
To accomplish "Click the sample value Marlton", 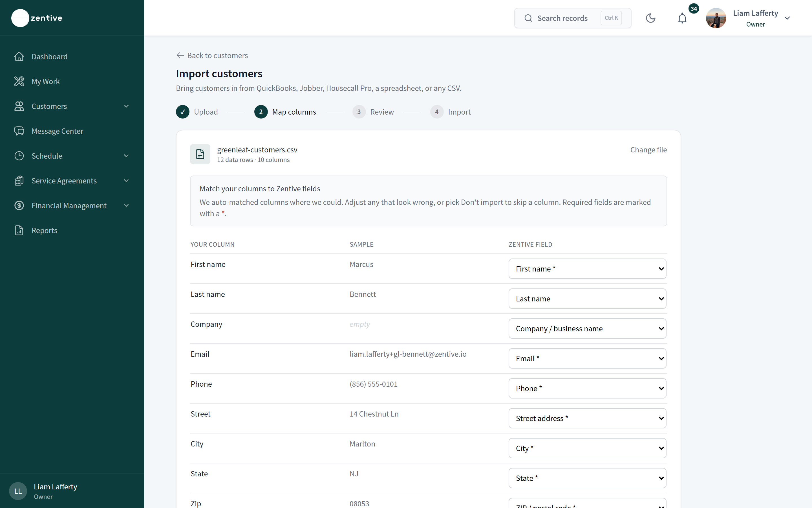I will (x=362, y=444).
